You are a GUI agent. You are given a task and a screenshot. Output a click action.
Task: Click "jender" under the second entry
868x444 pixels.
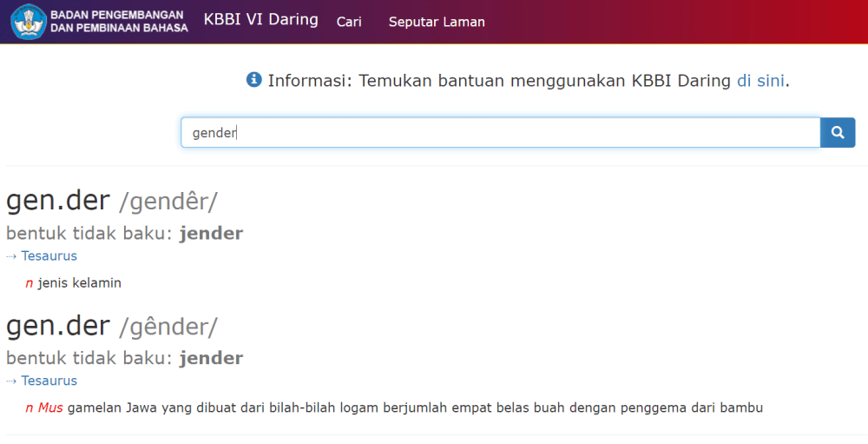click(x=211, y=359)
